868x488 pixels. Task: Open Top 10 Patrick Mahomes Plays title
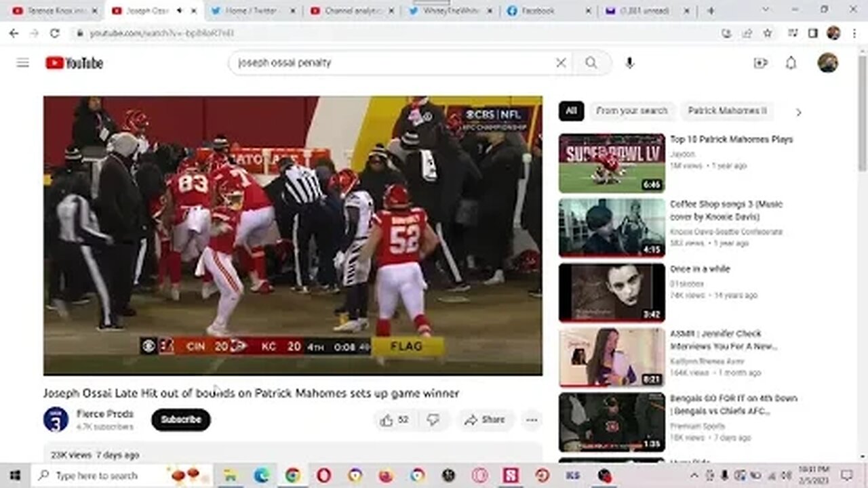[731, 139]
